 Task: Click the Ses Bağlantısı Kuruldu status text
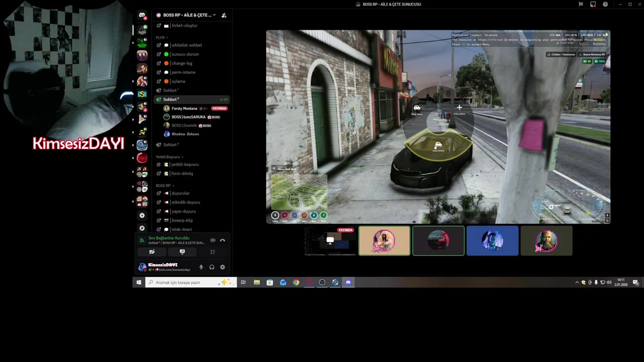point(169,238)
